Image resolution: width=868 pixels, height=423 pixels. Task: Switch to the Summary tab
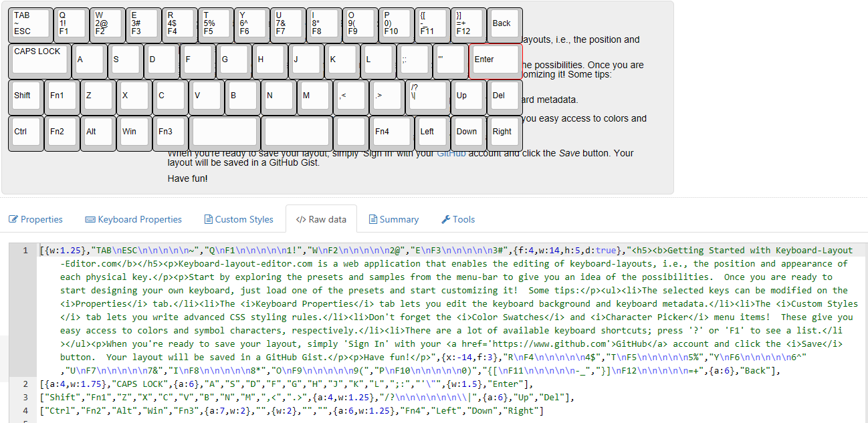click(393, 219)
